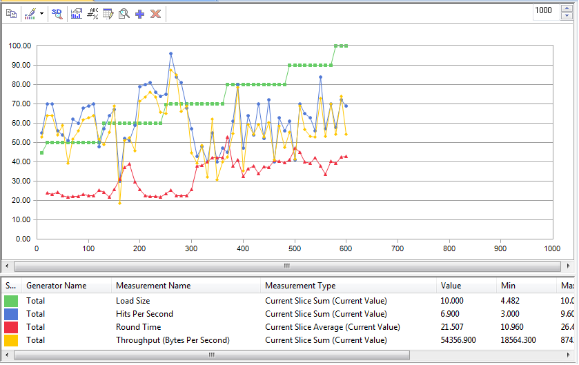The image size is (579, 365).
Task: Click the red X remove icon
Action: 156,14
